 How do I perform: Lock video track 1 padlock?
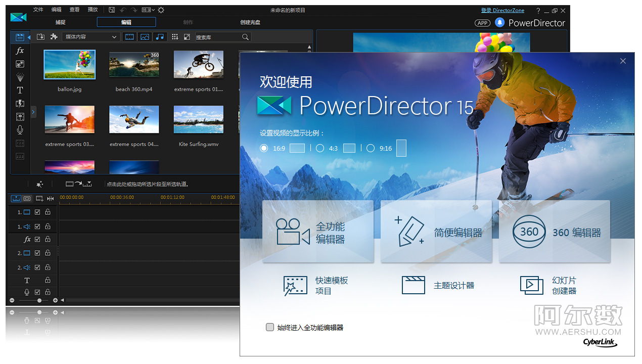tap(48, 212)
